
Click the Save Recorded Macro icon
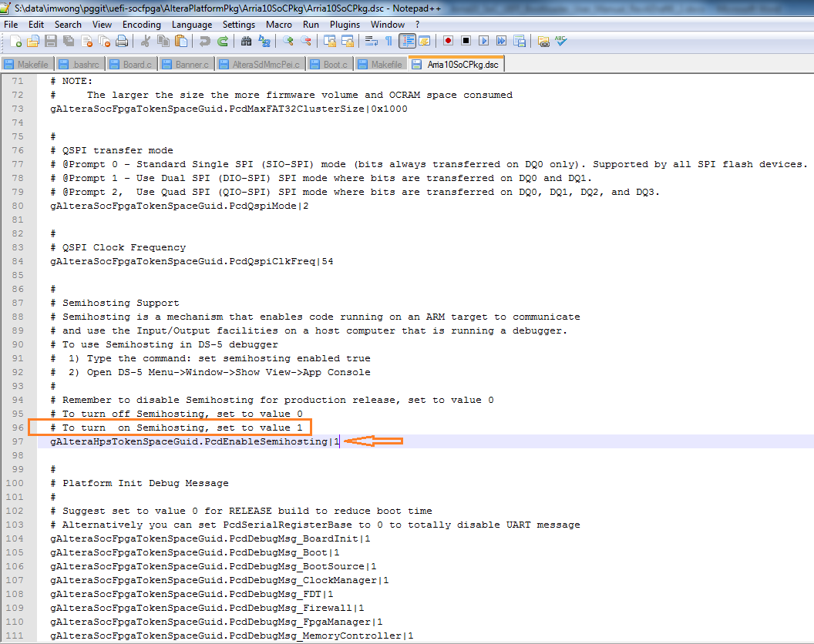[519, 41]
